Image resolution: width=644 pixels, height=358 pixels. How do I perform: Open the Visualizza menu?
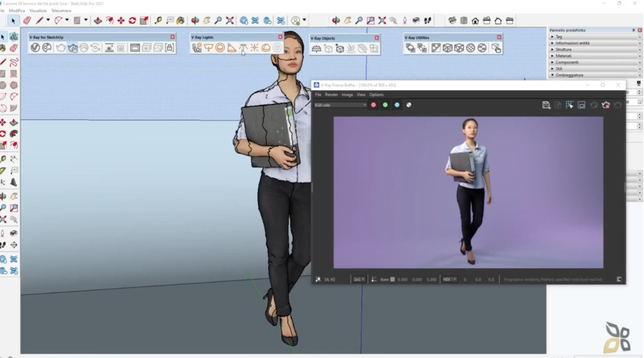[38, 11]
